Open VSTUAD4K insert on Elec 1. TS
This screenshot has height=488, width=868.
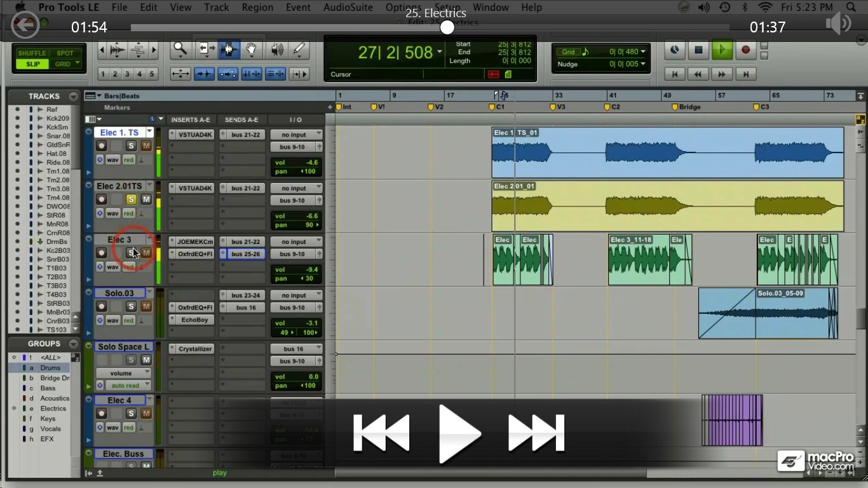[x=191, y=135]
